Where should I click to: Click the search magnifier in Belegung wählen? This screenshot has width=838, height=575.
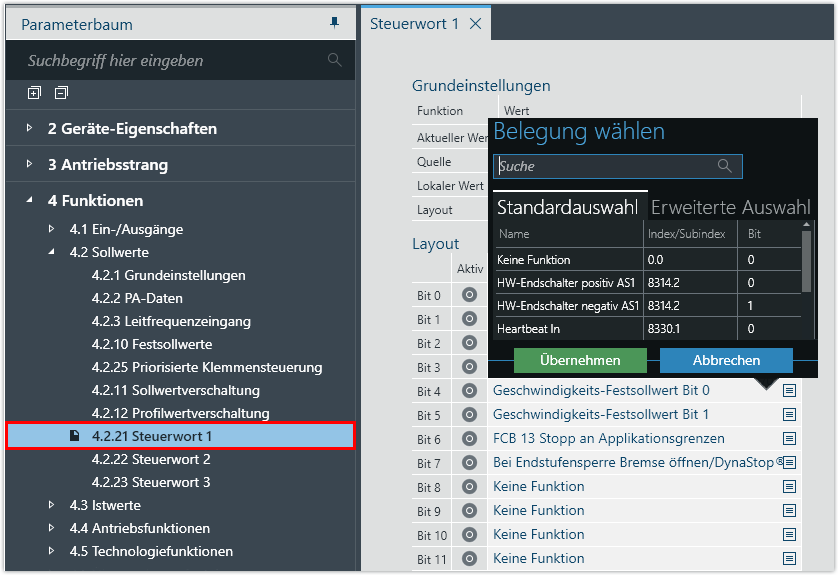tap(724, 166)
